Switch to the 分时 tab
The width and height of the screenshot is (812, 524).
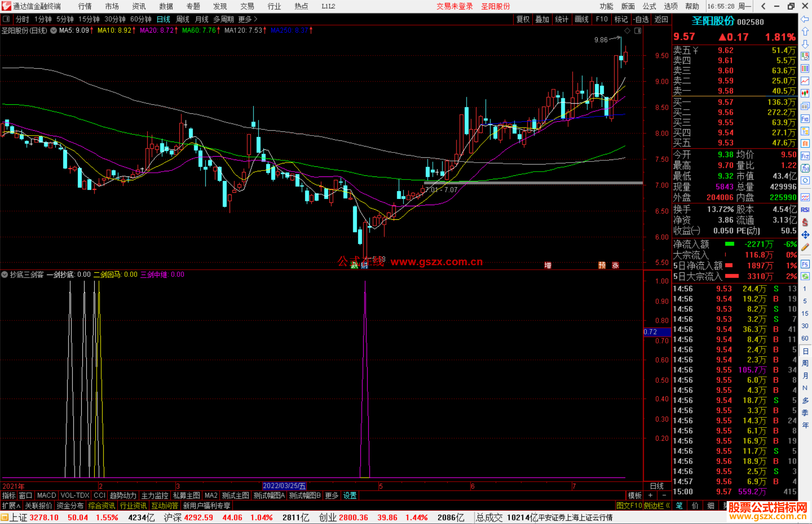(22, 19)
